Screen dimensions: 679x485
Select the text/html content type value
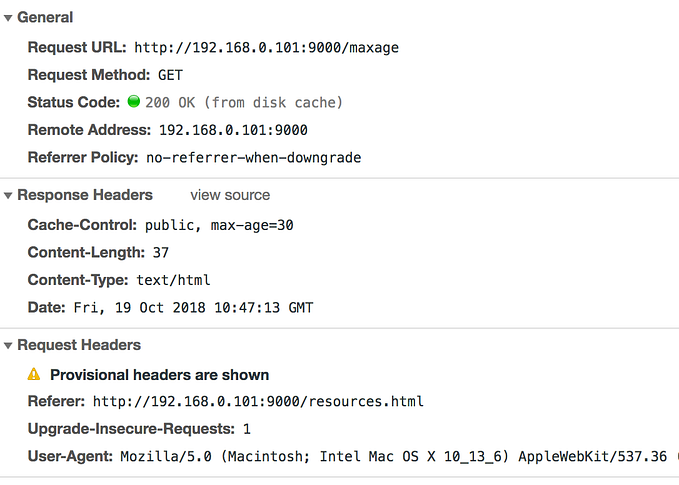point(174,280)
